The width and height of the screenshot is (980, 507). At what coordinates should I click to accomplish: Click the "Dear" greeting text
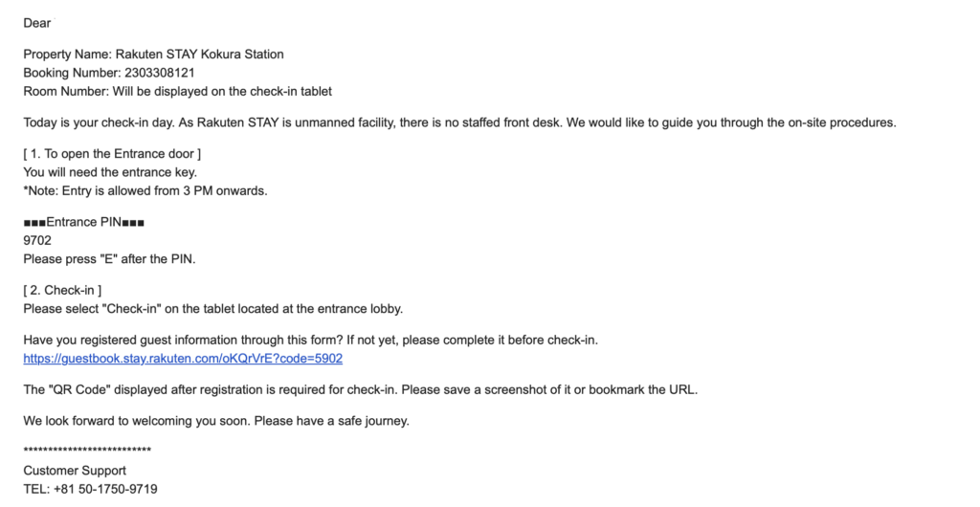point(37,23)
